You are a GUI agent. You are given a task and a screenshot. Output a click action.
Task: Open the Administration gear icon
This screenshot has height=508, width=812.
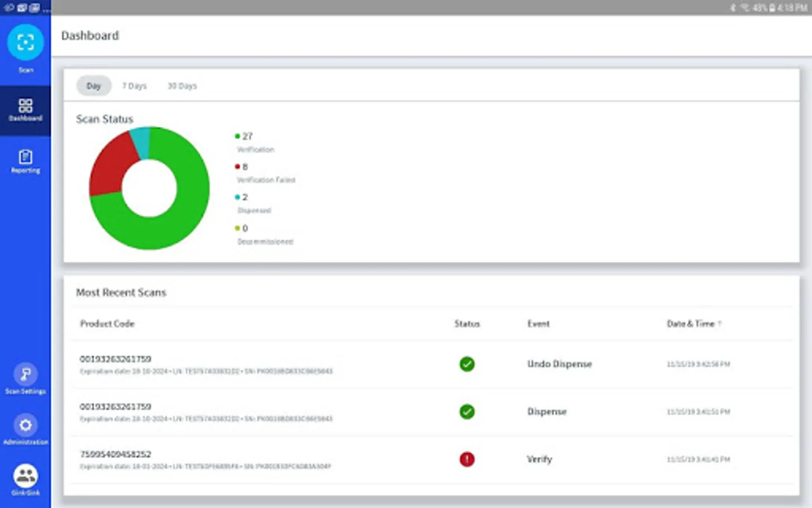click(25, 425)
